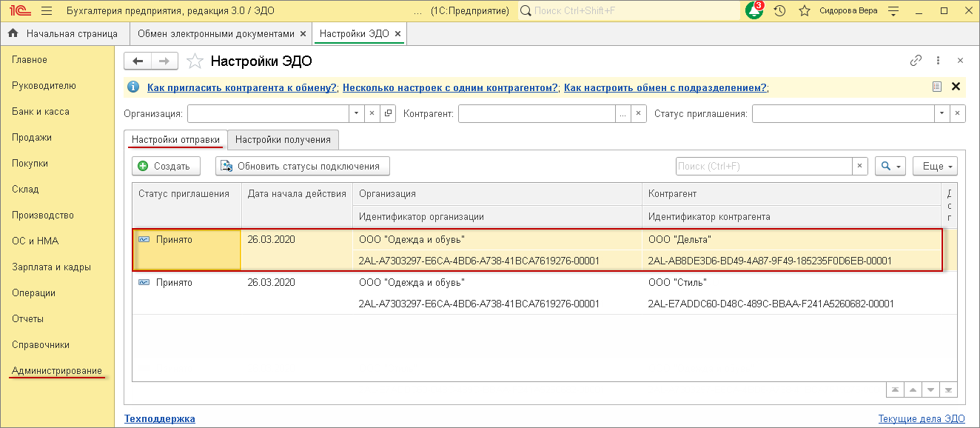Copy link to this page icon
The width and height of the screenshot is (980, 428).
(916, 61)
